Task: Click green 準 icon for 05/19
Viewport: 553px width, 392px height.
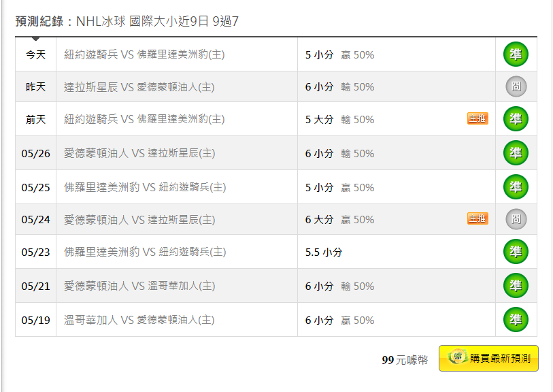Action: tap(516, 320)
